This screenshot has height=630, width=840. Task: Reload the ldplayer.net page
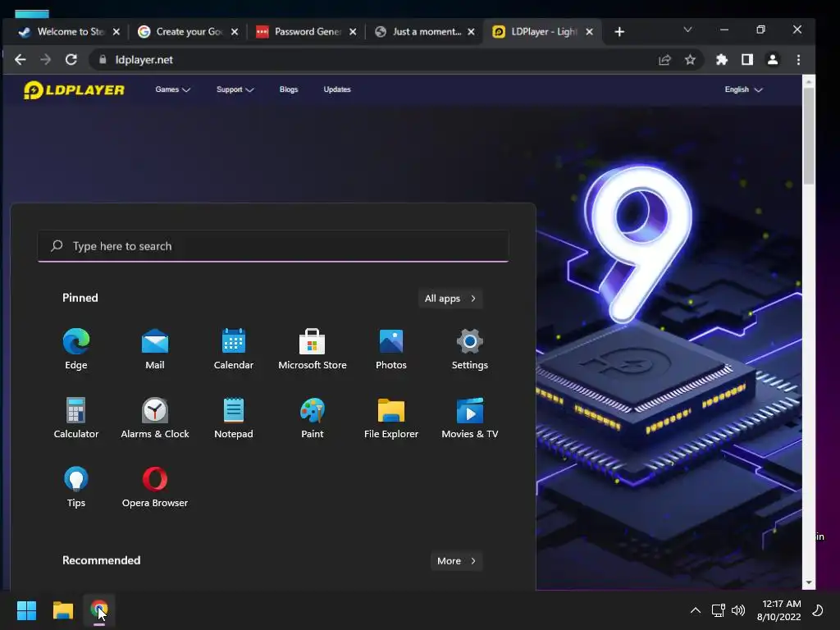point(71,59)
